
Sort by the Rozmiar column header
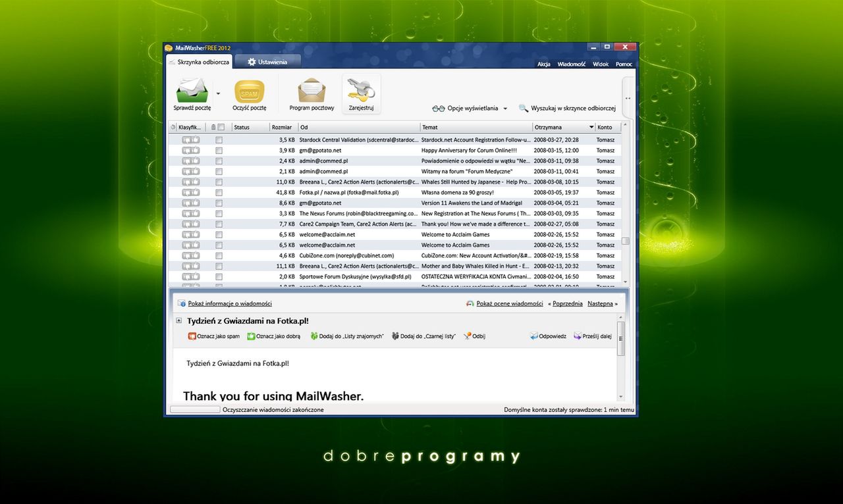click(284, 127)
